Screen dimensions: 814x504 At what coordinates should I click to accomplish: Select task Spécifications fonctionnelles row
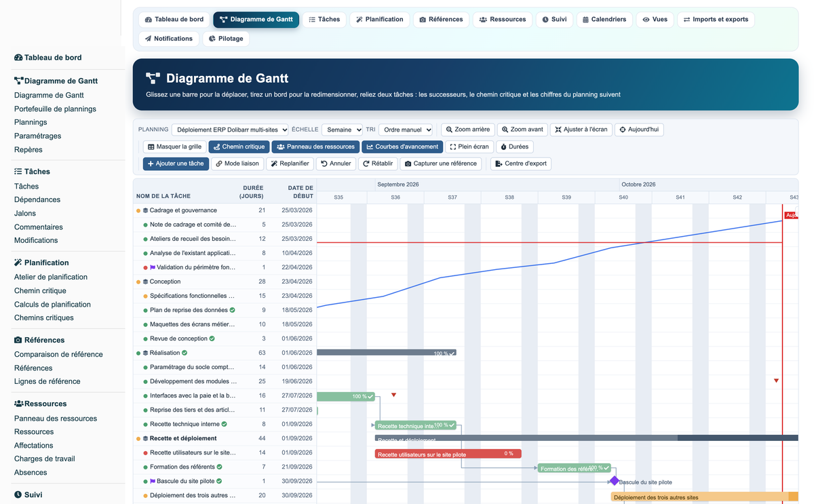point(225,296)
